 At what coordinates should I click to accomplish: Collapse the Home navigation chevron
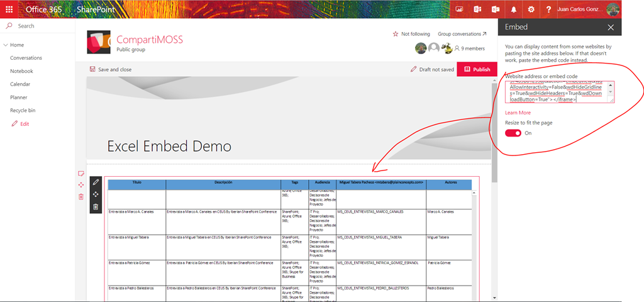pos(6,45)
